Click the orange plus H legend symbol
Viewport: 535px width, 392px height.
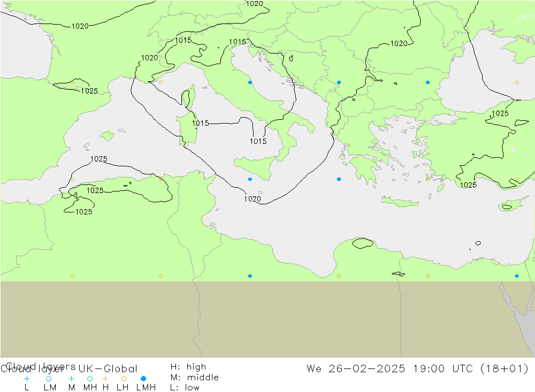[x=105, y=379]
